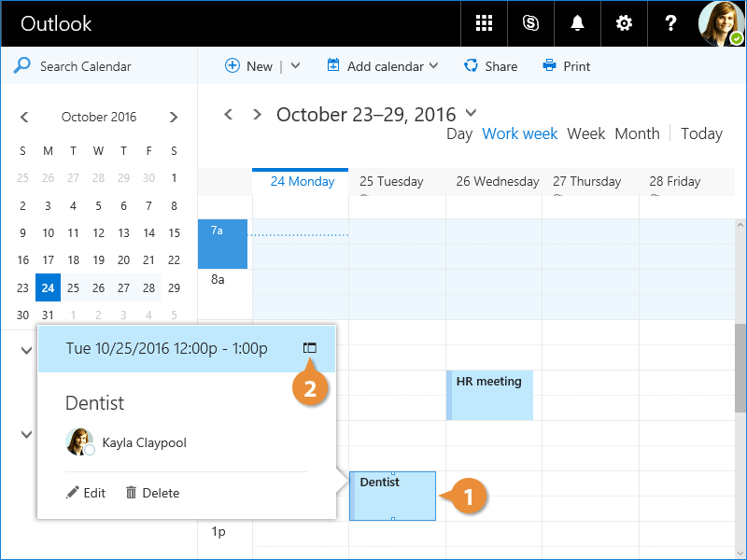Expand the October 23–29 date range picker
Image resolution: width=747 pixels, height=560 pixels.
pos(470,114)
